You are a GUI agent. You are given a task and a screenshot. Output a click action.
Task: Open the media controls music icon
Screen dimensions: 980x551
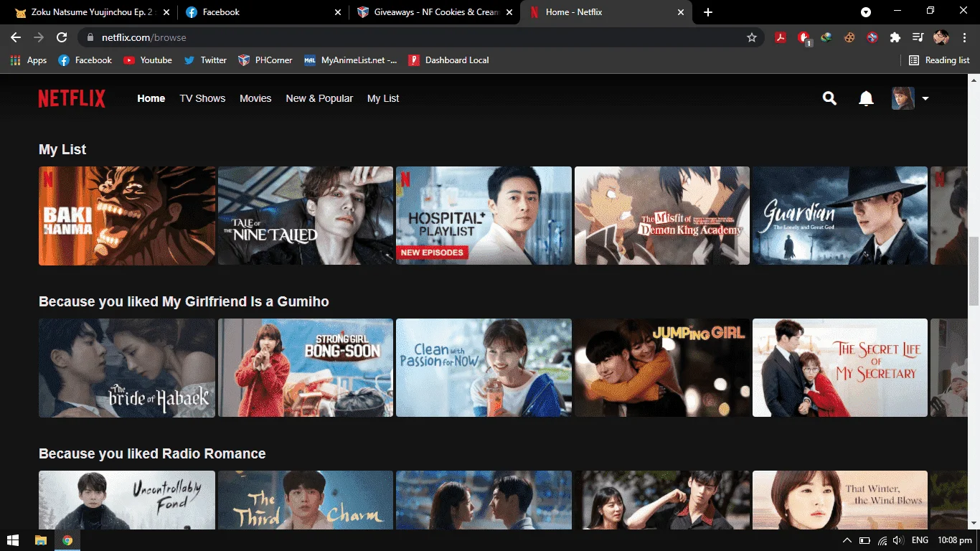(x=918, y=37)
